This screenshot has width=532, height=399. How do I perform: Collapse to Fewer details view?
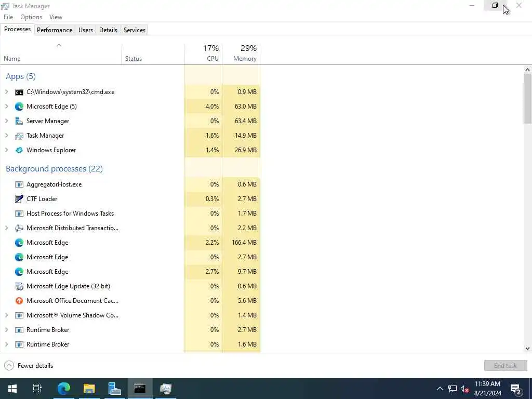coord(29,366)
